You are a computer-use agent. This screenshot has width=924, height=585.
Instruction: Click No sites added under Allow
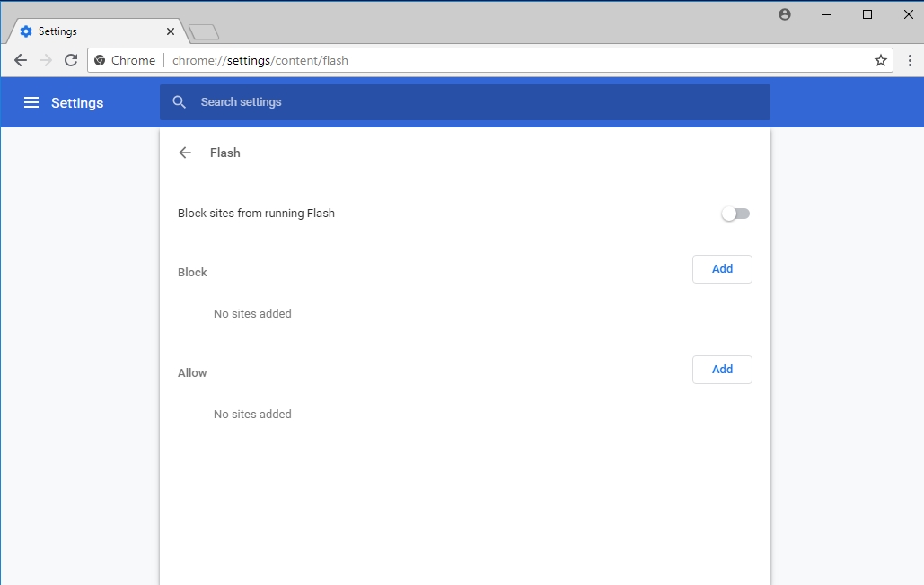[x=252, y=415]
